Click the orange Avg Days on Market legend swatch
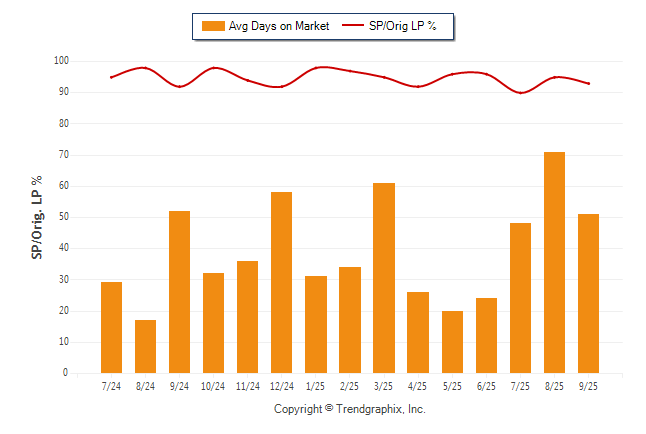Image resolution: width=646 pixels, height=434 pixels. point(212,26)
